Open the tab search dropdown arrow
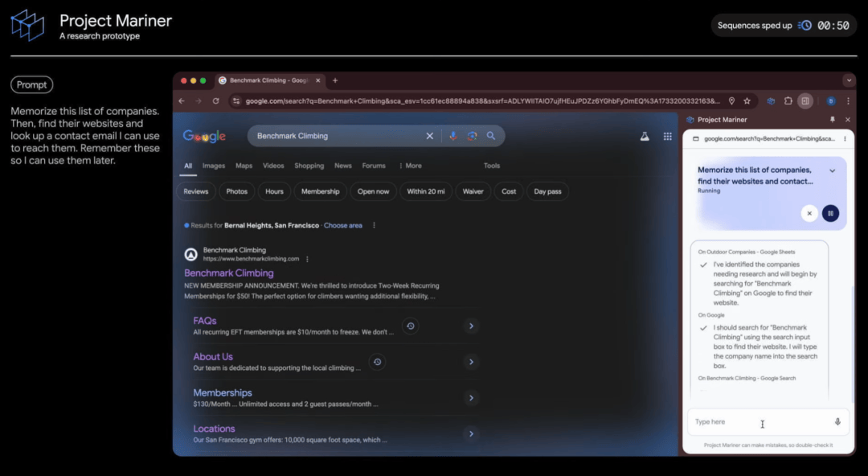Viewport: 868px width, 476px height. pos(849,80)
